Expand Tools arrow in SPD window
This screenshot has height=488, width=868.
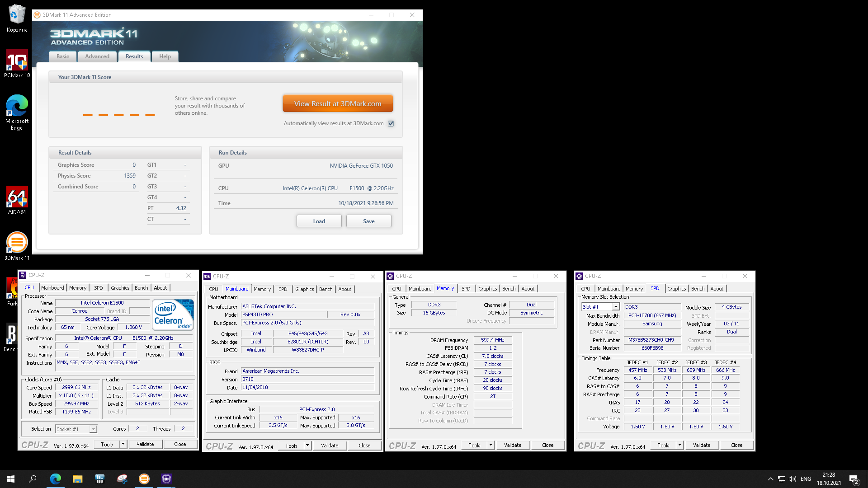pos(679,445)
